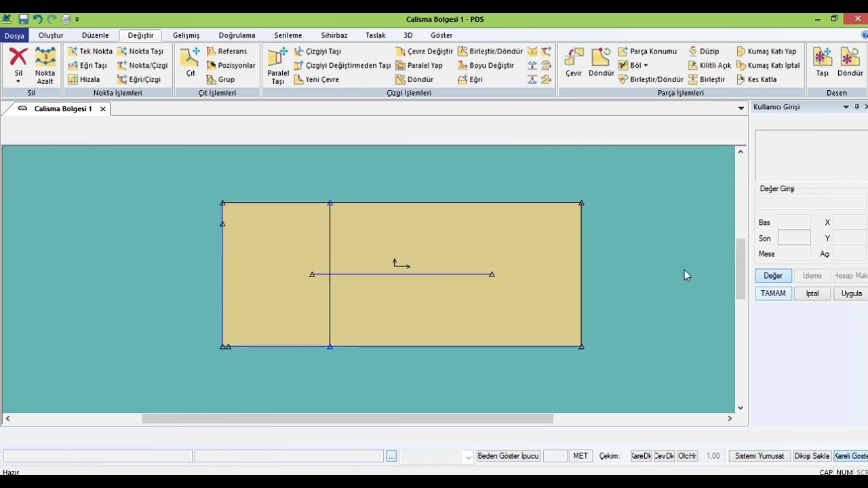Image resolution: width=868 pixels, height=488 pixels.
Task: Click large Döndür in Parça İşlemleri
Action: tap(601, 62)
